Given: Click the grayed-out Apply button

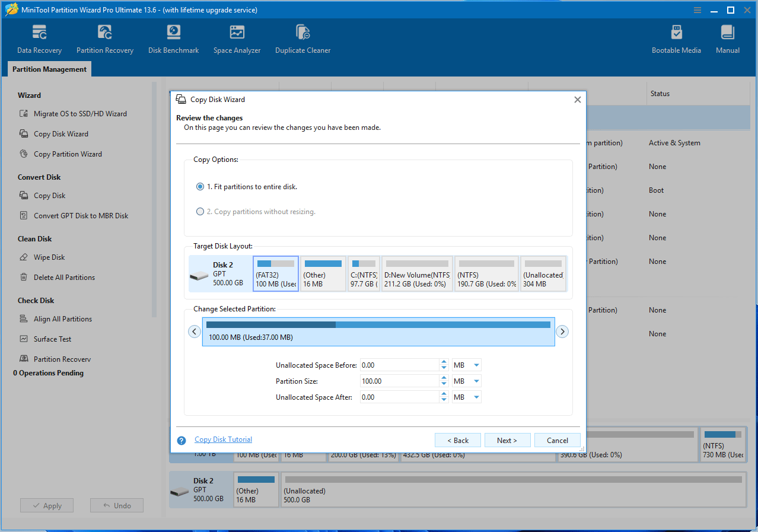Looking at the screenshot, I should point(47,505).
